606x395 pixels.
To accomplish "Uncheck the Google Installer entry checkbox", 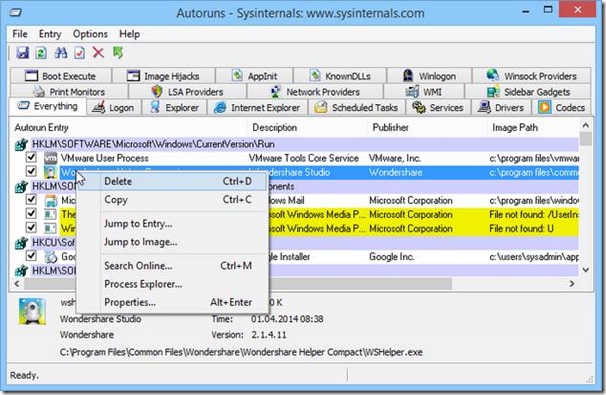I will pyautogui.click(x=31, y=255).
